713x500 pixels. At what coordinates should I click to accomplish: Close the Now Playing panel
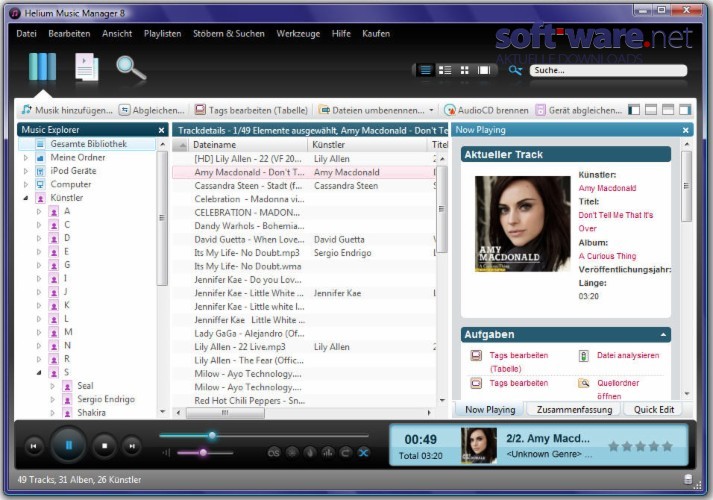686,130
